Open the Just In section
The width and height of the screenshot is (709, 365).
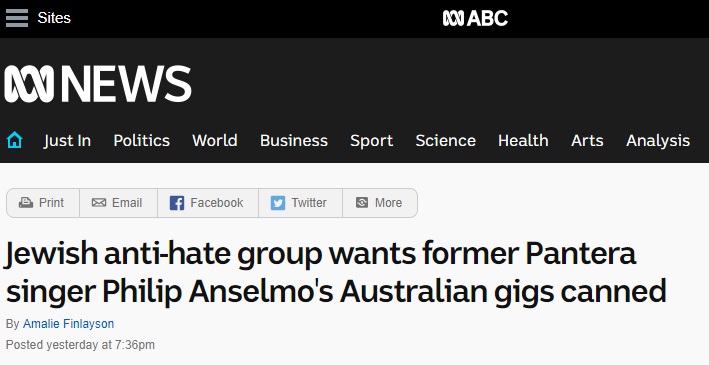pos(67,141)
